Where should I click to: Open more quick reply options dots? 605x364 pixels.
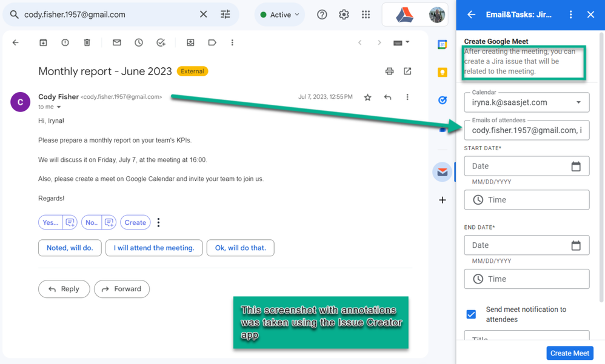159,222
